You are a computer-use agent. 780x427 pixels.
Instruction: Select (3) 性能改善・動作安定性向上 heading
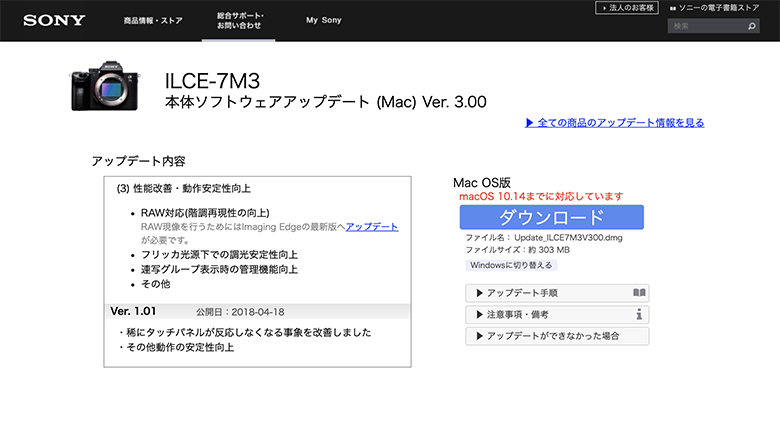pos(184,189)
